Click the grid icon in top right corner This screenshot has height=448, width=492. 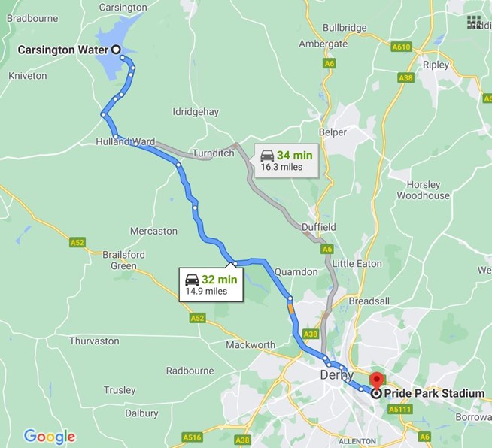click(x=474, y=23)
